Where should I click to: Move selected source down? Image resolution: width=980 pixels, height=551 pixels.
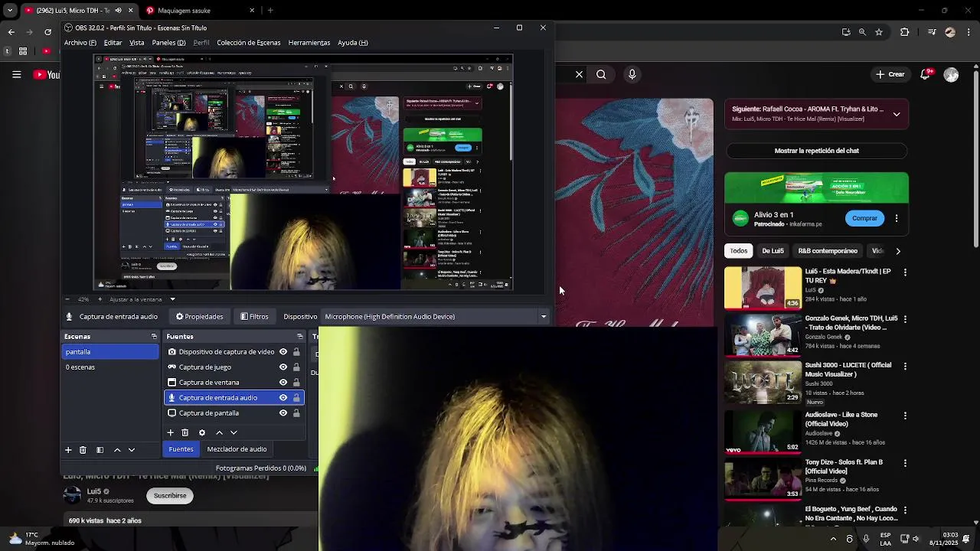pos(234,432)
